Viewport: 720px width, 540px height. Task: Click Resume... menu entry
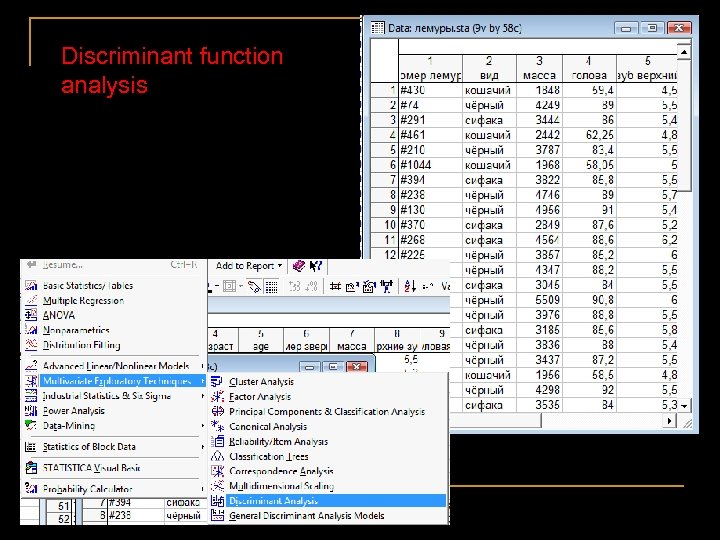pos(62,265)
